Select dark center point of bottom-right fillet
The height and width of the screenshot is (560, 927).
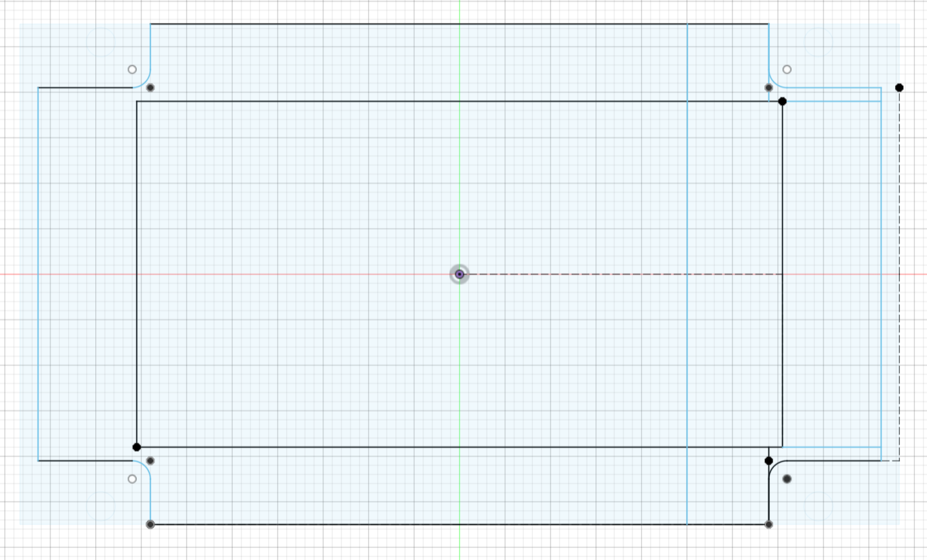click(x=787, y=479)
